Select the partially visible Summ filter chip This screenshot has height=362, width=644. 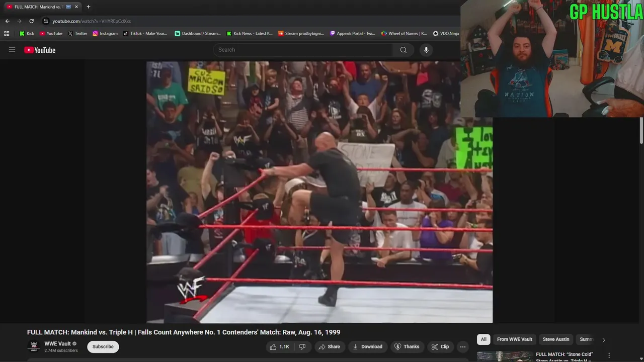tap(586, 339)
